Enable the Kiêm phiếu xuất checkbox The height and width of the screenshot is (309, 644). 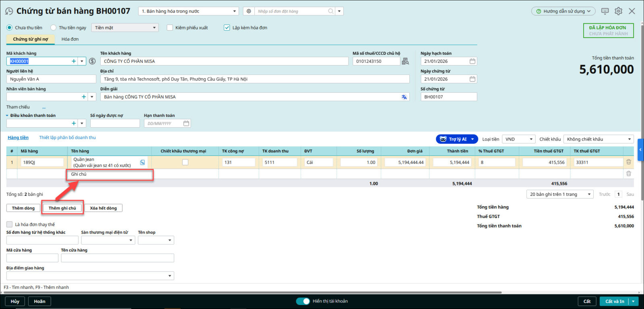(x=170, y=28)
